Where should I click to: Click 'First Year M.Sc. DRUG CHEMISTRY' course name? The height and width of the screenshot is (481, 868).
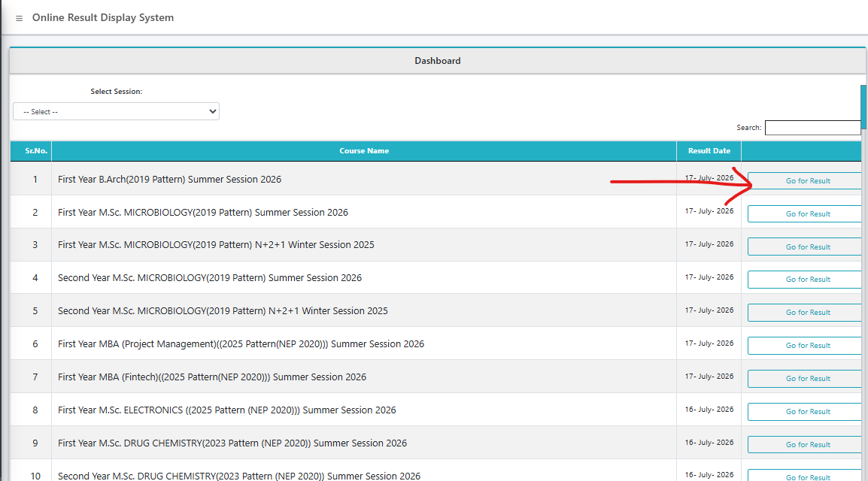[232, 443]
